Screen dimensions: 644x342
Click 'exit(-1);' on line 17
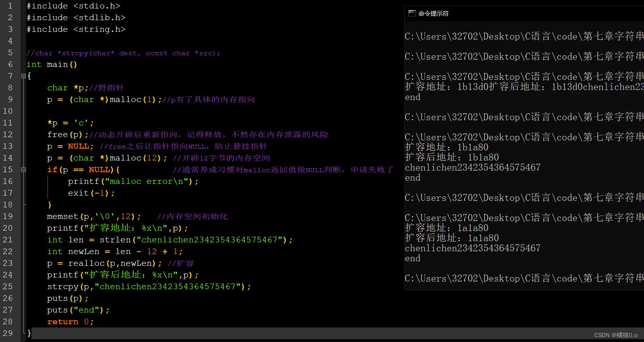pos(91,193)
